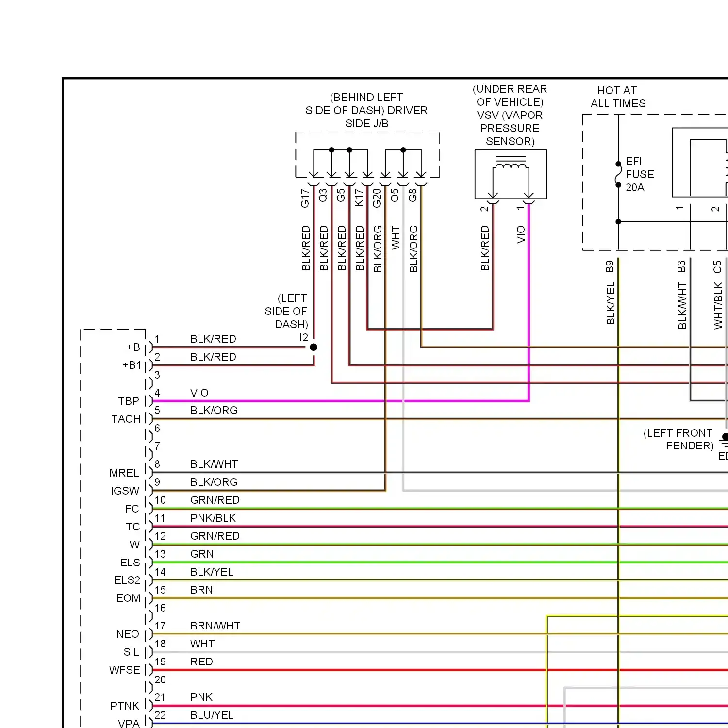This screenshot has width=728, height=728.
Task: Click the HOT AT ALL TIMES label
Action: 618,97
